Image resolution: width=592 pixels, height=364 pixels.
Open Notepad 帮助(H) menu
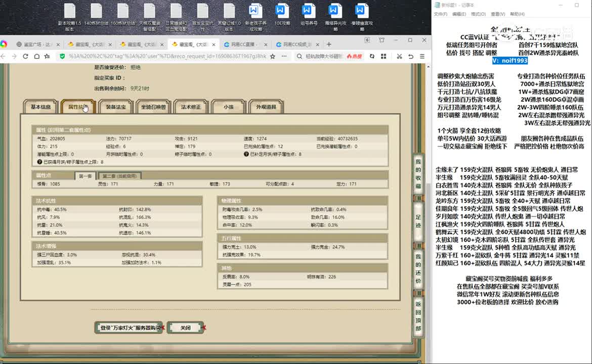click(x=517, y=14)
